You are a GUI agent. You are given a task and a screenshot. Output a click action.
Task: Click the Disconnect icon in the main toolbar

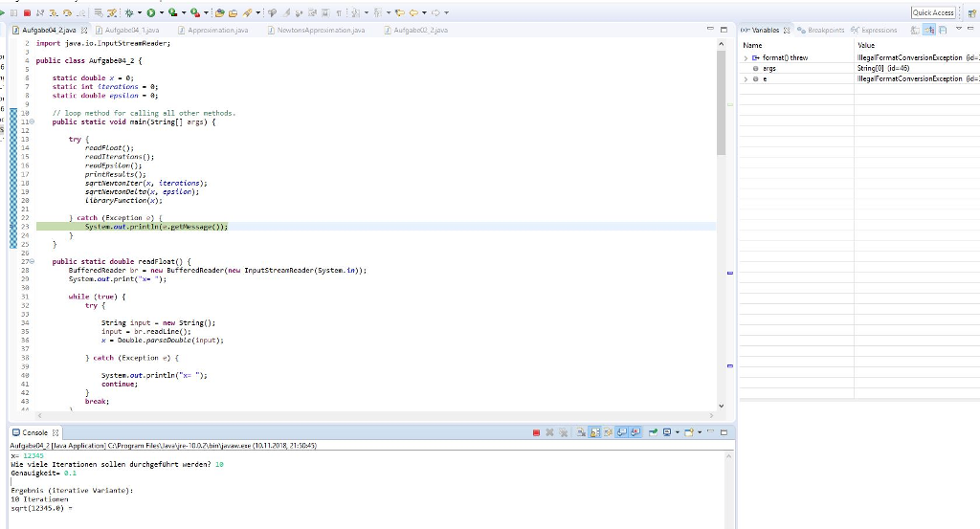click(40, 12)
